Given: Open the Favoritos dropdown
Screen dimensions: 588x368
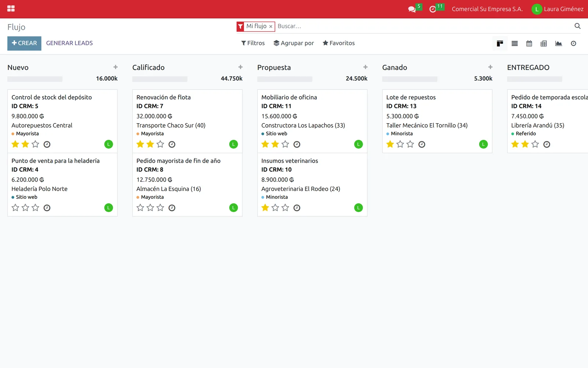Looking at the screenshot, I should click(338, 43).
